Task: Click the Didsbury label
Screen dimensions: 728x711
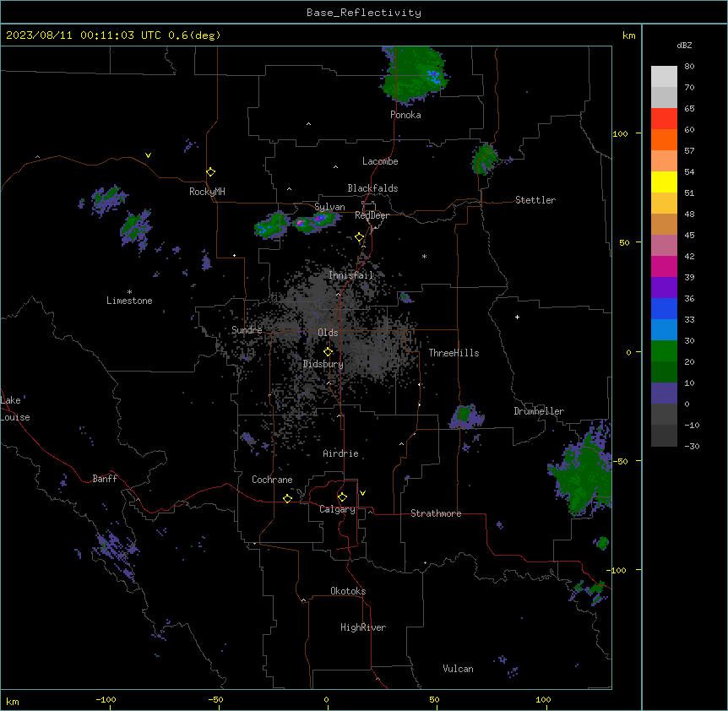Action: pyautogui.click(x=323, y=364)
